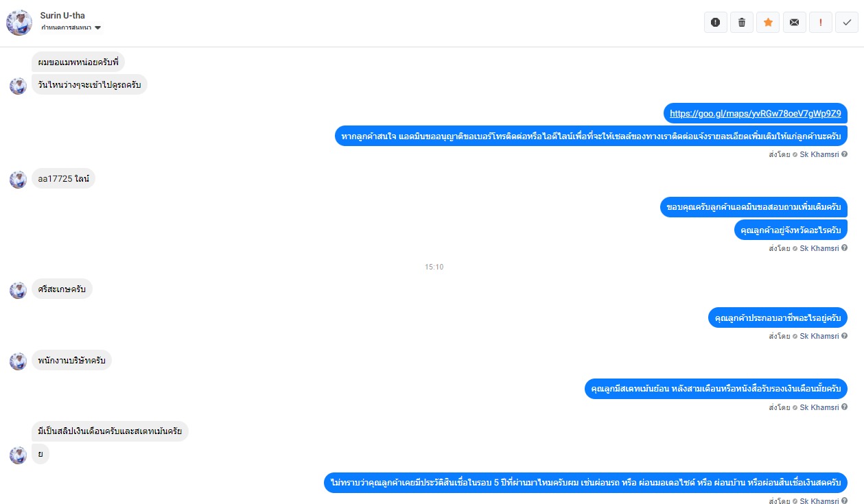Sender help icon under occupation question
Screen dimensions: 864x504
[x=844, y=336]
